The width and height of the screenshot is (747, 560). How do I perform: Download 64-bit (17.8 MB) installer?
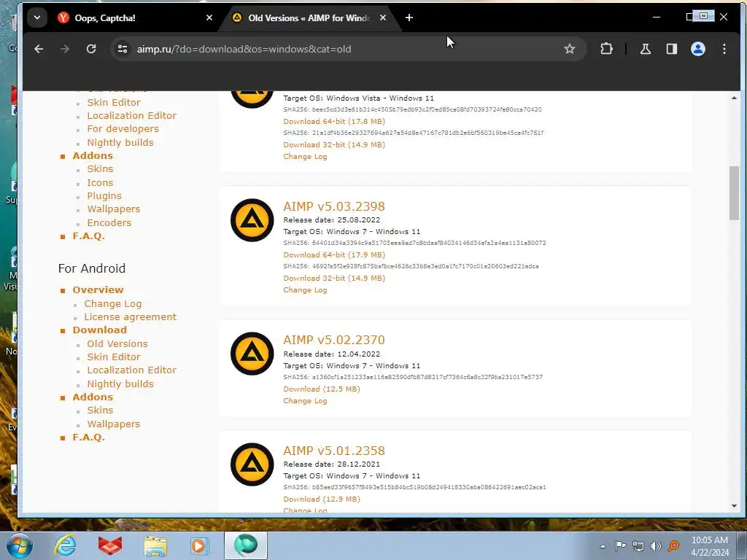(334, 122)
